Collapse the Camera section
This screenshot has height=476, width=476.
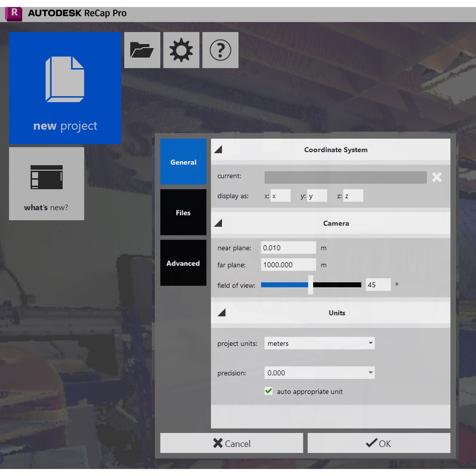click(218, 223)
